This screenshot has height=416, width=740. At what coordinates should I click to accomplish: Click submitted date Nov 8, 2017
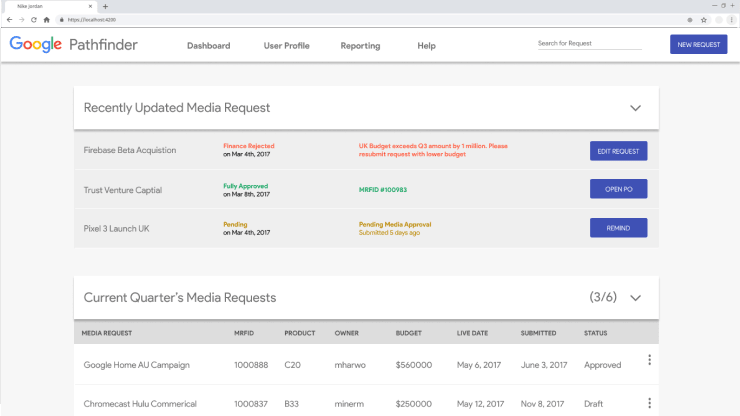[542, 404]
